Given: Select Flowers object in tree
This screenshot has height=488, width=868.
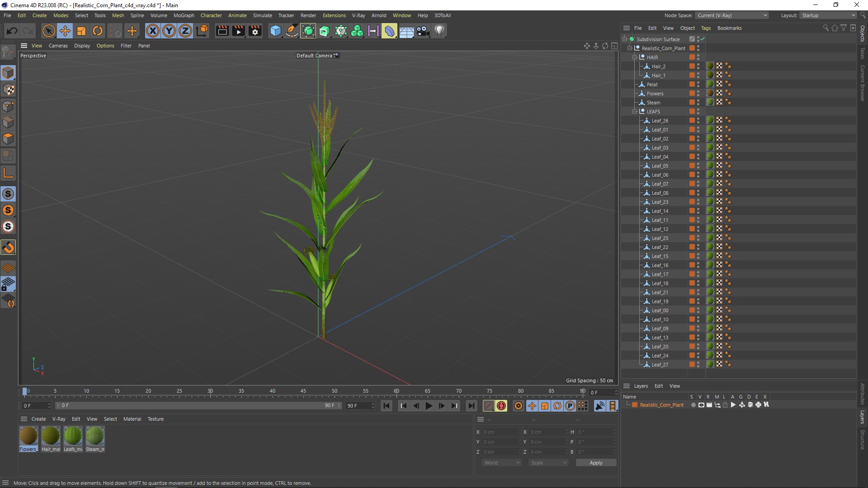Looking at the screenshot, I should point(655,94).
